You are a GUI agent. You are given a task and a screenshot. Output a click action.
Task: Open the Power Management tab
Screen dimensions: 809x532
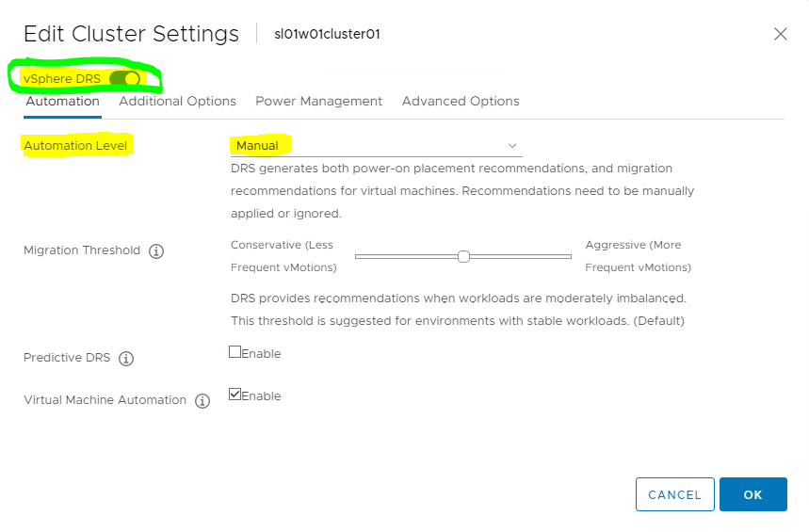[x=319, y=101]
